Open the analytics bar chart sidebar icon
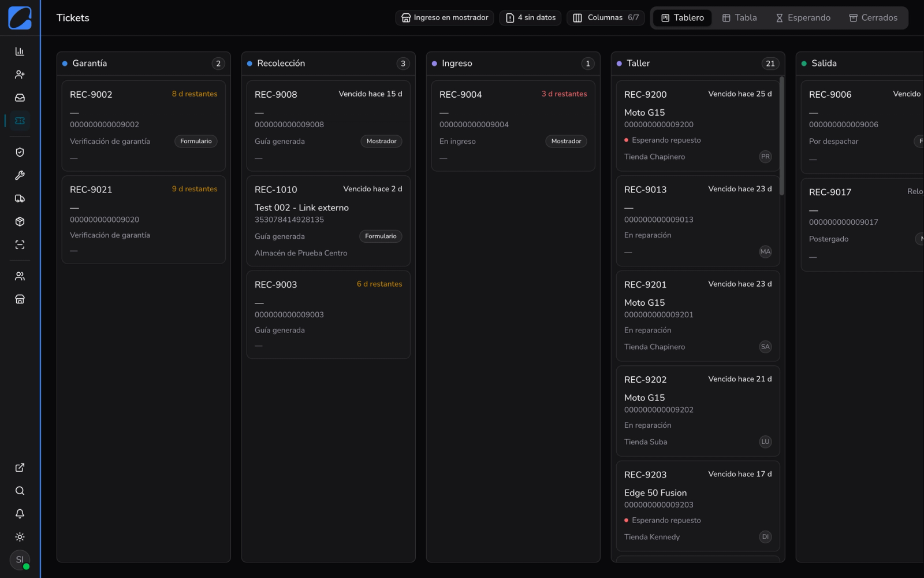 [x=20, y=51]
